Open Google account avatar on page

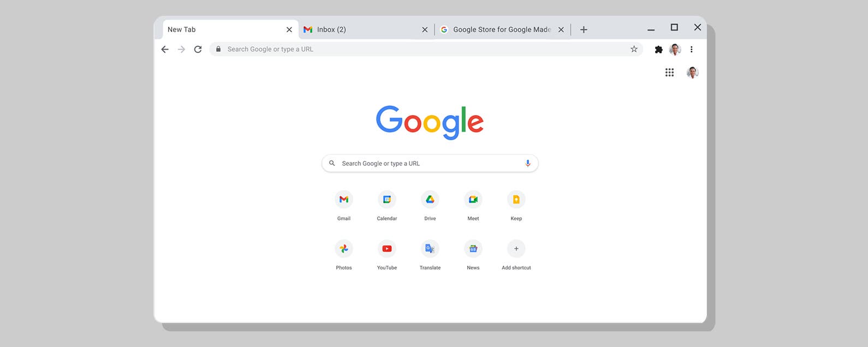point(693,72)
